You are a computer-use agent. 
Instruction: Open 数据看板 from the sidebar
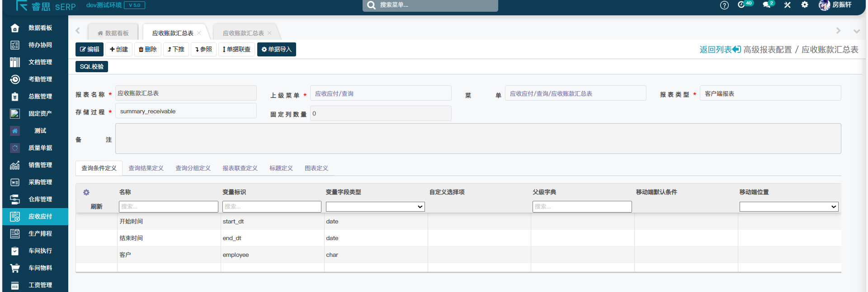pos(40,28)
